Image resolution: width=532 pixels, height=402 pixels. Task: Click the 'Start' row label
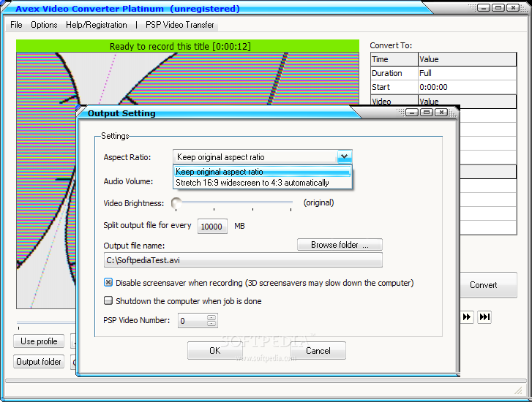click(x=394, y=87)
